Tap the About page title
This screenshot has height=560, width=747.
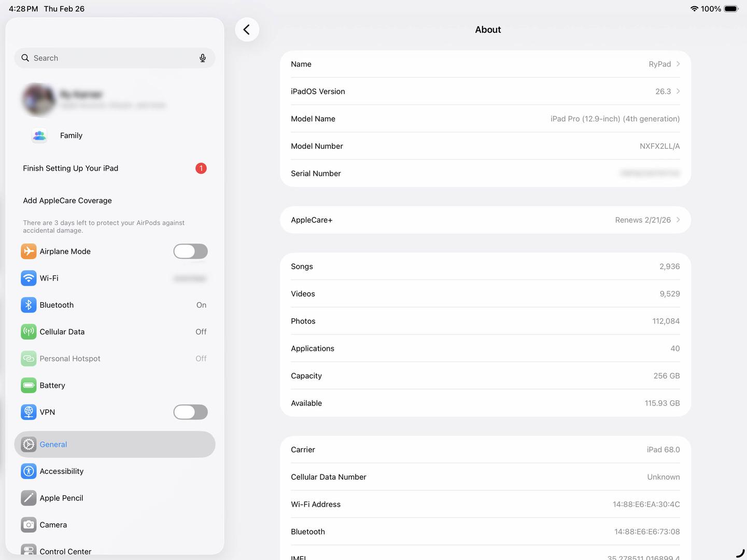(488, 30)
